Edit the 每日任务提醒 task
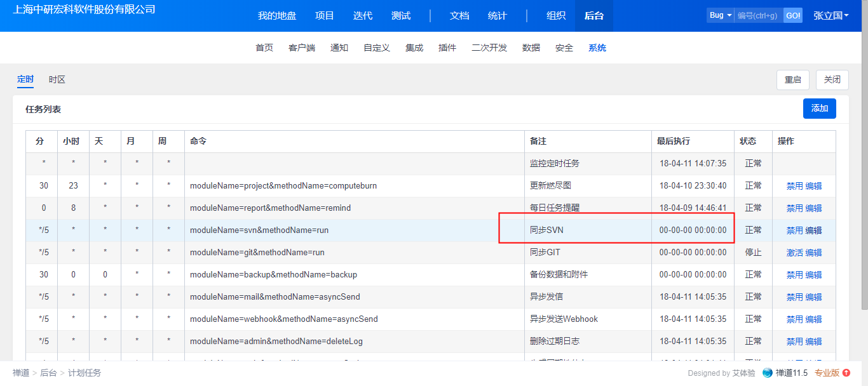The image size is (868, 386). pyautogui.click(x=813, y=208)
